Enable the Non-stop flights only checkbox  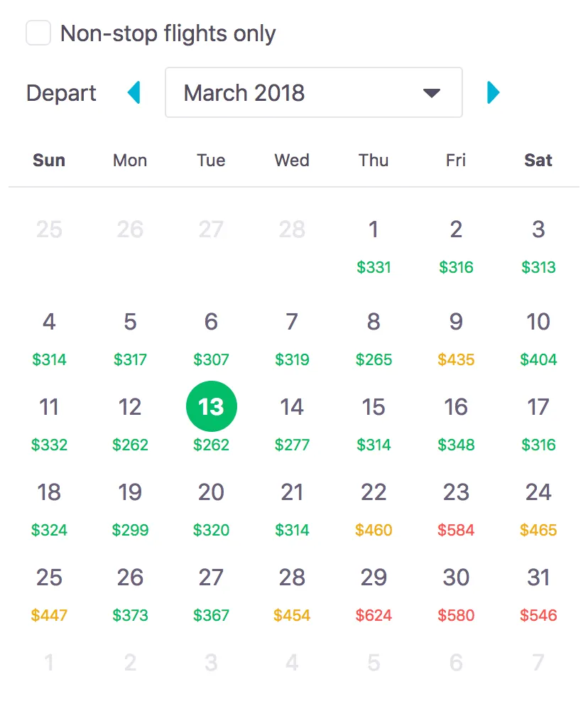tap(39, 33)
